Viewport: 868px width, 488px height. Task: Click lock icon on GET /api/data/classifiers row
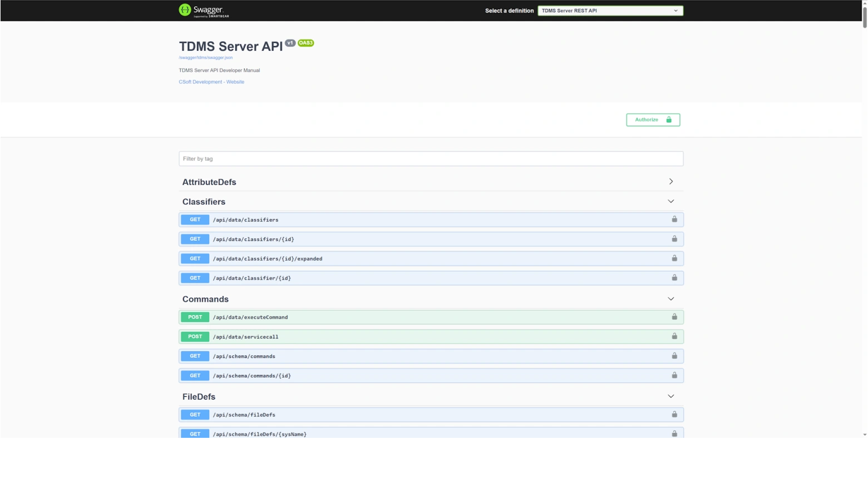coord(674,219)
